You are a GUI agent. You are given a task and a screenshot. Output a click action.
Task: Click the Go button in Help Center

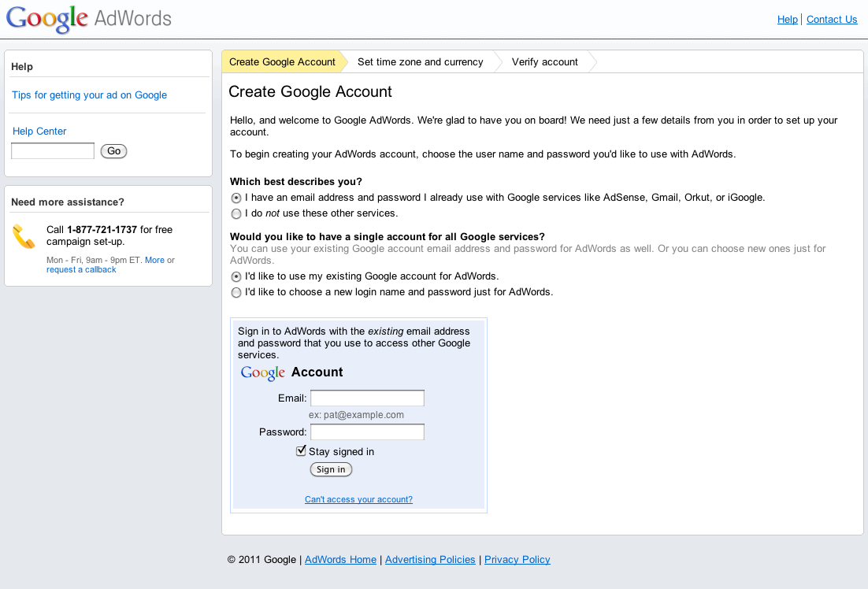[113, 151]
